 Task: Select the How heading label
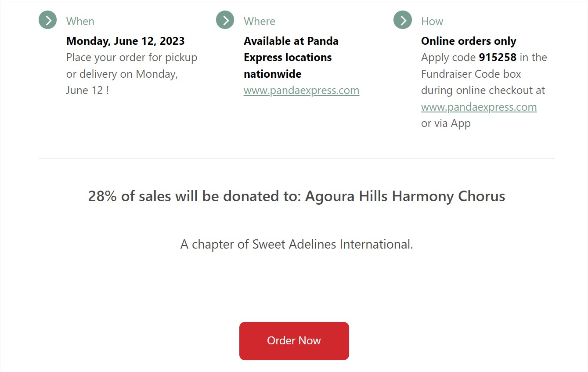coord(432,21)
